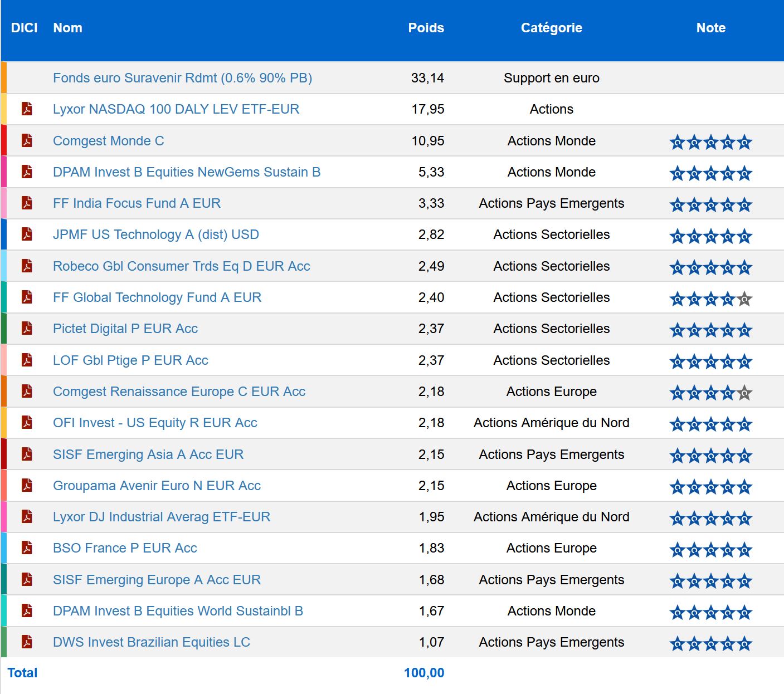Click the DICI column header
The width and height of the screenshot is (784, 694).
24,28
